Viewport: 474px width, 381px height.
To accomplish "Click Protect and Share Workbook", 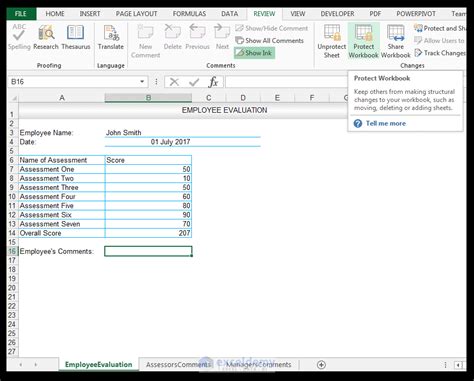I will coord(440,28).
